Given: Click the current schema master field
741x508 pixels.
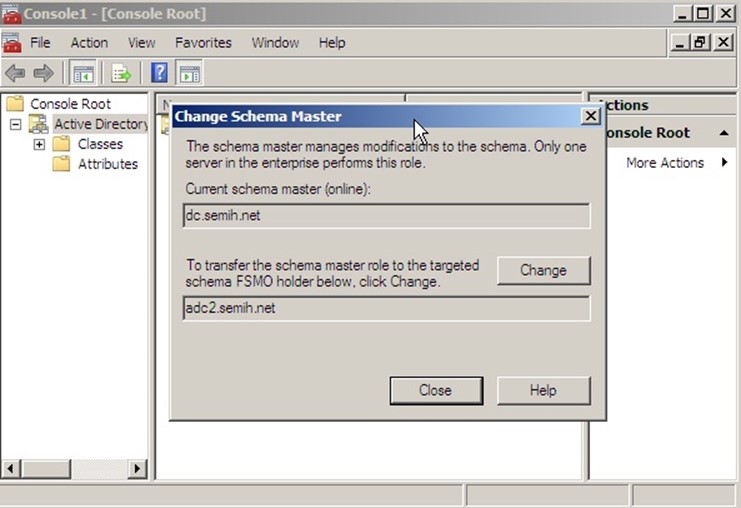Looking at the screenshot, I should coord(386,216).
